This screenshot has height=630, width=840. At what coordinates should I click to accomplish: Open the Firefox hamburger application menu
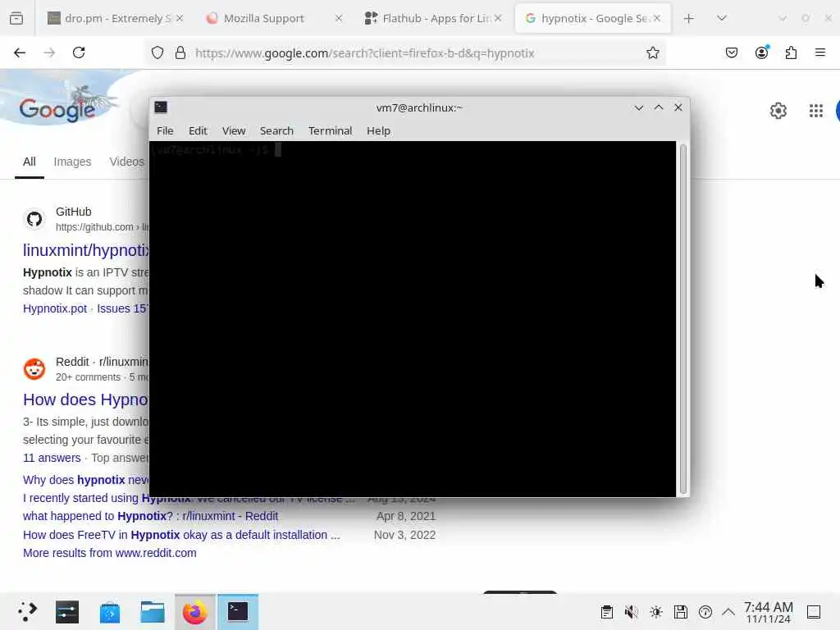coord(820,52)
